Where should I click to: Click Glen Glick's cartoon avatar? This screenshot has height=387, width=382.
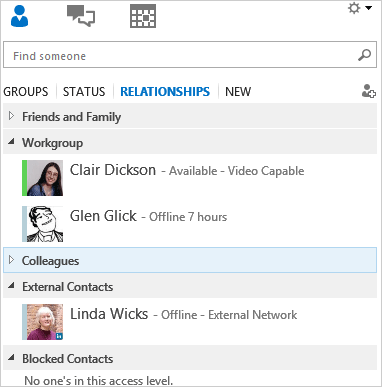(x=45, y=224)
